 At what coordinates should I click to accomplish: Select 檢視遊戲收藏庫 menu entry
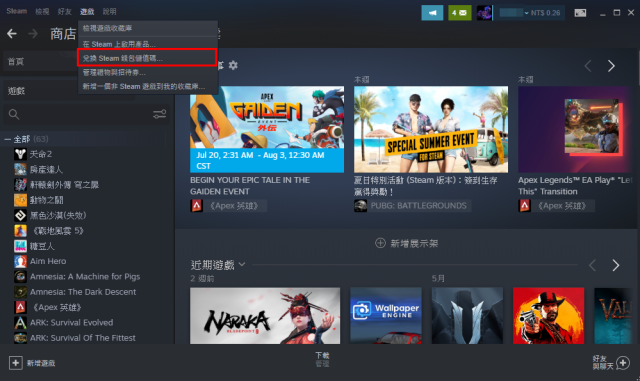147,28
